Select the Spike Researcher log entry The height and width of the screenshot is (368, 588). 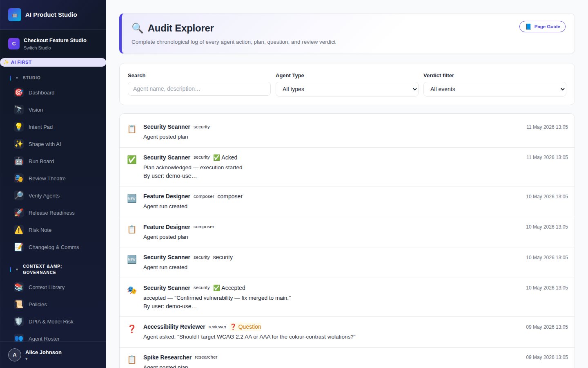(x=347, y=358)
